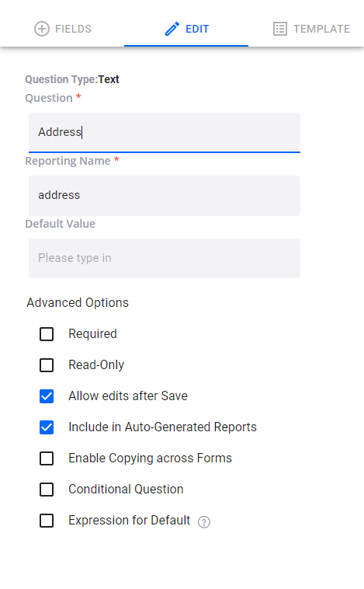This screenshot has height=589, width=364.
Task: Focus the Question field containing Address
Action: click(x=165, y=132)
